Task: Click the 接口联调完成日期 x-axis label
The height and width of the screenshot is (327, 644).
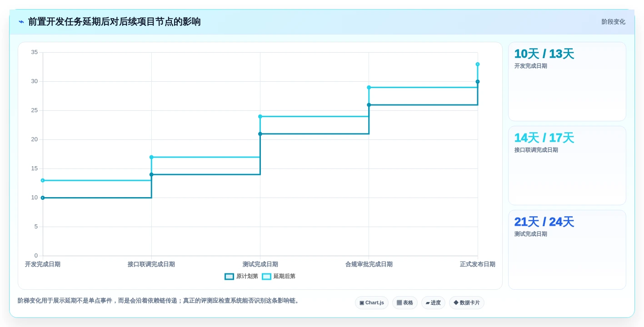Action: pos(151,264)
